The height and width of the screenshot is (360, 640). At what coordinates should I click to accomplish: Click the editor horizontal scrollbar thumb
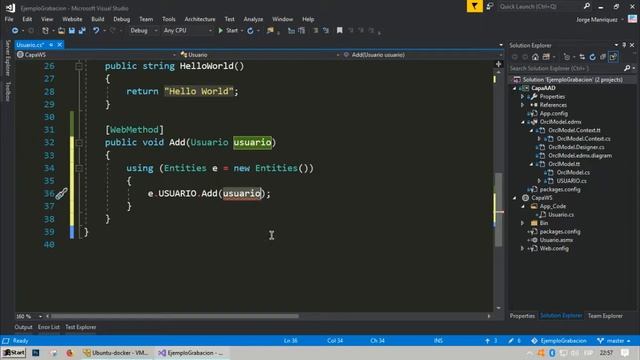[175, 316]
